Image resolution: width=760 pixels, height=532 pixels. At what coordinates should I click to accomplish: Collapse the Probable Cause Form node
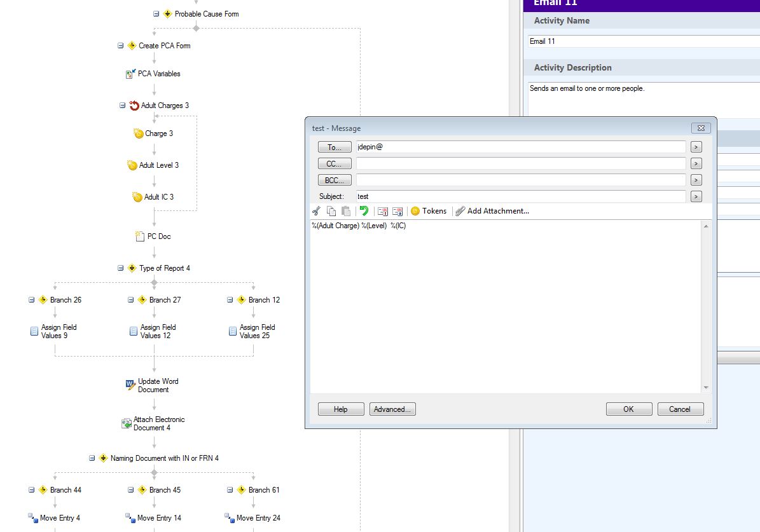pos(156,14)
